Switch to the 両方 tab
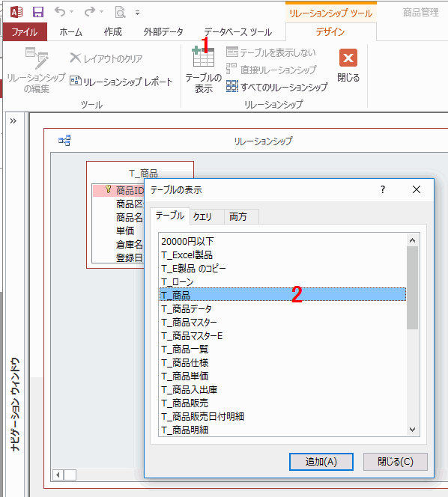The width and height of the screenshot is (448, 497). 241,217
